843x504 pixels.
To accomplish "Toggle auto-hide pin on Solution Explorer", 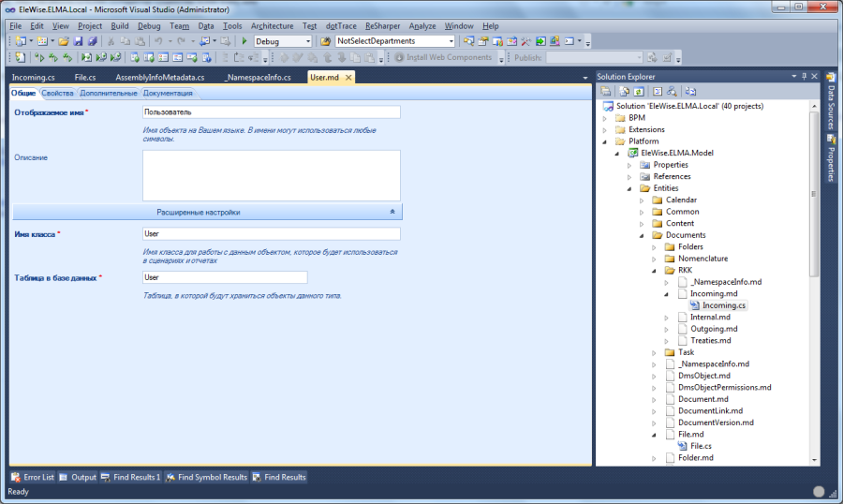I will tap(805, 77).
